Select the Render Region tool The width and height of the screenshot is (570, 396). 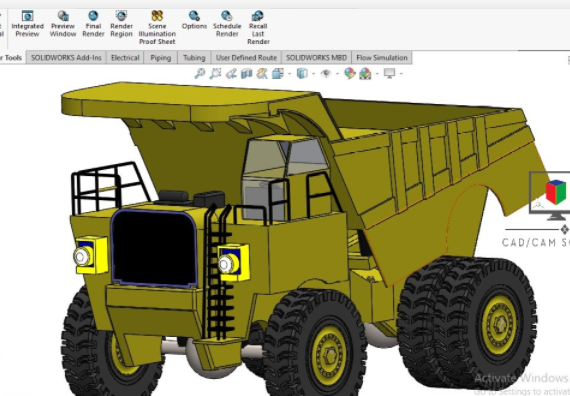[x=121, y=24]
